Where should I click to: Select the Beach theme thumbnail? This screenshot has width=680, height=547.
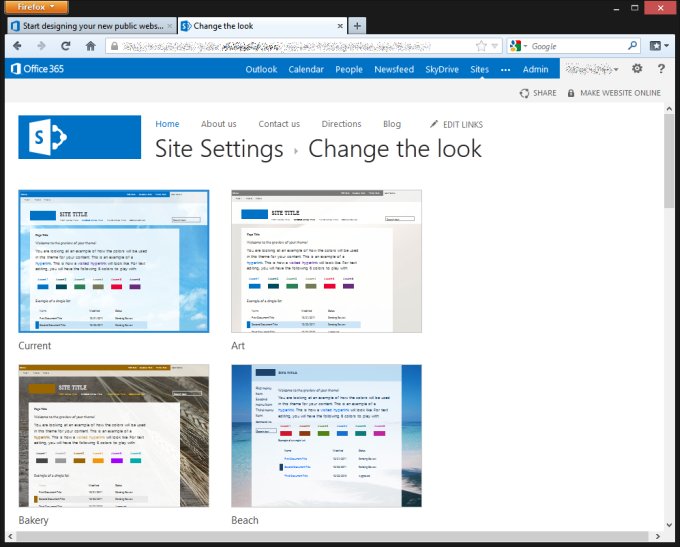(x=326, y=436)
